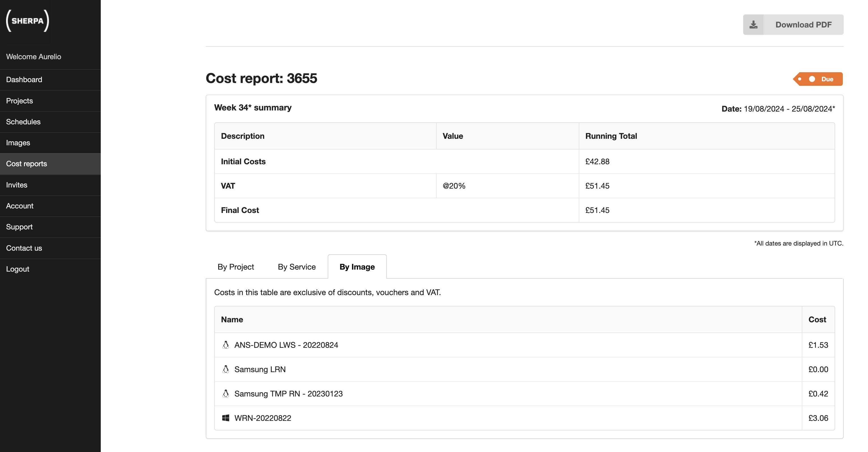Click the penguin icon next to Samsung LRN
868x452 pixels.
tap(226, 369)
